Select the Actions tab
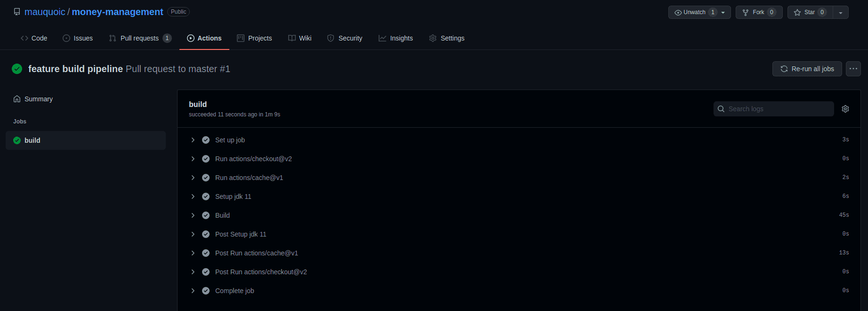The width and height of the screenshot is (868, 311). [x=204, y=38]
